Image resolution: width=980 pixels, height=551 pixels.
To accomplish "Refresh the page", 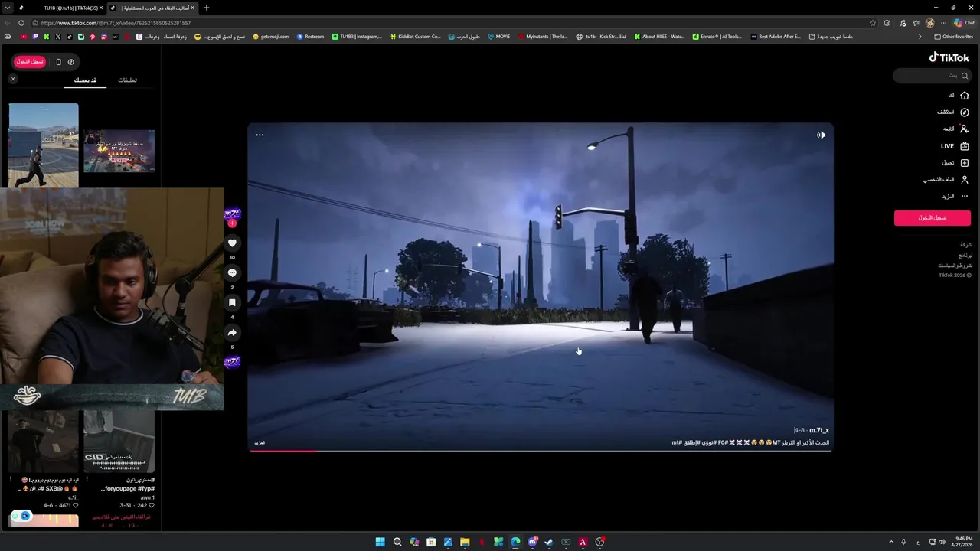I will pos(21,23).
